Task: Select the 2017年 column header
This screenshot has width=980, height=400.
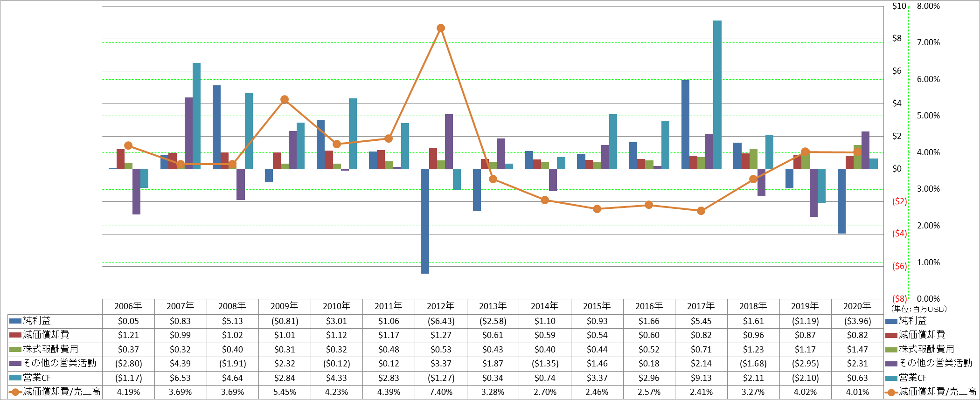Action: click(x=701, y=306)
